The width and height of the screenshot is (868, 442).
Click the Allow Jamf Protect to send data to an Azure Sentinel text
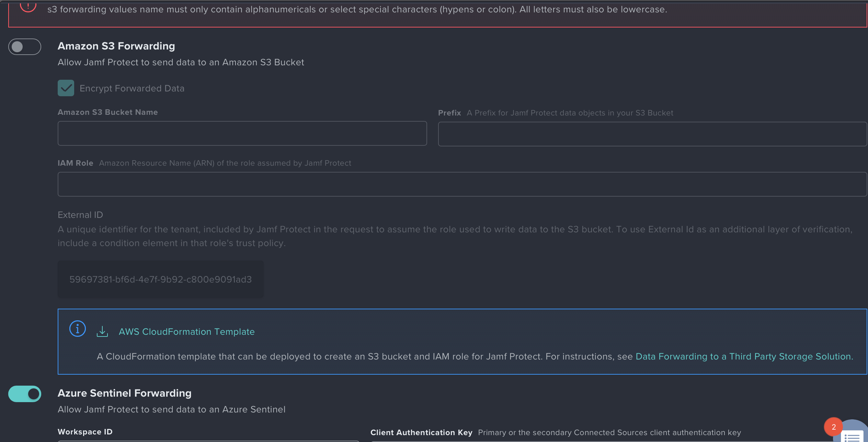tap(172, 409)
